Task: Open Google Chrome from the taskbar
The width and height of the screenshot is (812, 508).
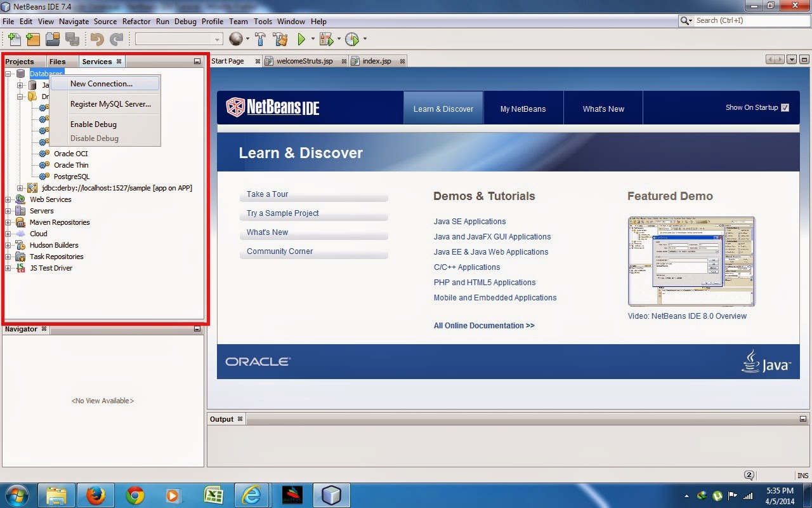Action: tap(135, 495)
